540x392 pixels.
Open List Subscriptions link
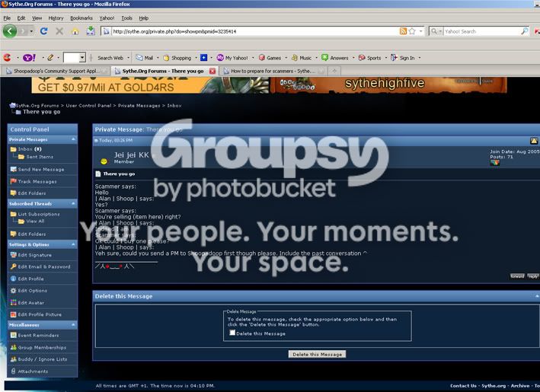[x=39, y=214]
